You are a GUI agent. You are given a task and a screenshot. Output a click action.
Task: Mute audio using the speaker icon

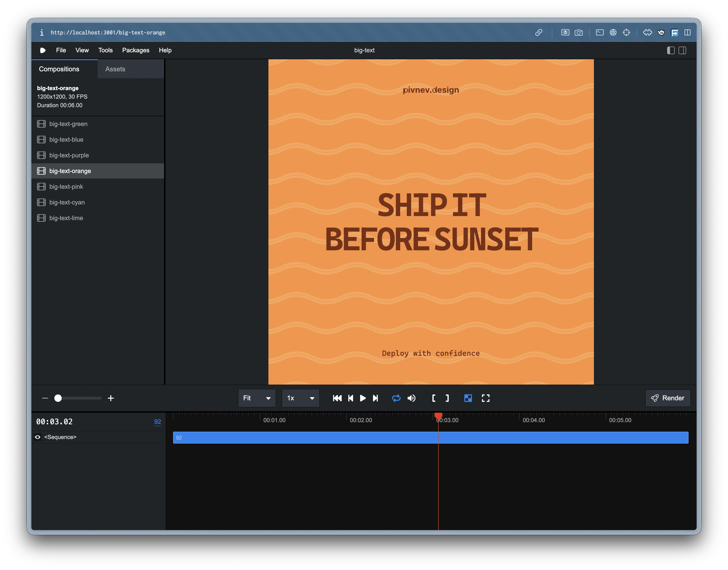tap(412, 398)
